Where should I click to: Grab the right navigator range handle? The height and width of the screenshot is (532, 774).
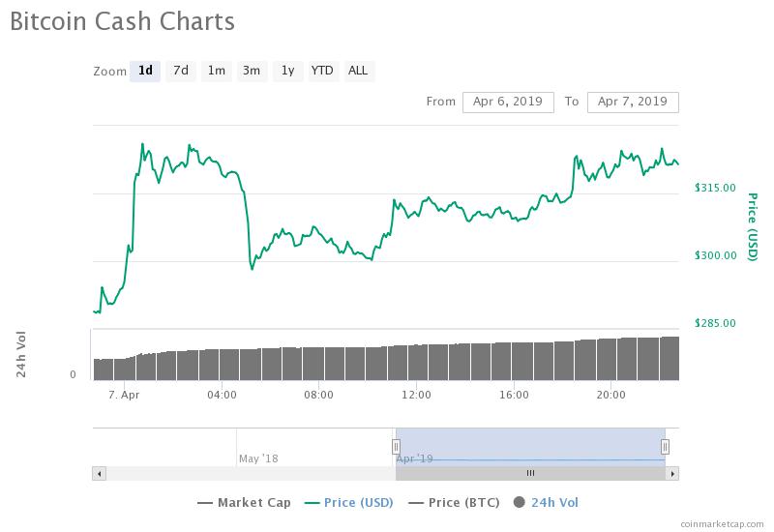(666, 446)
